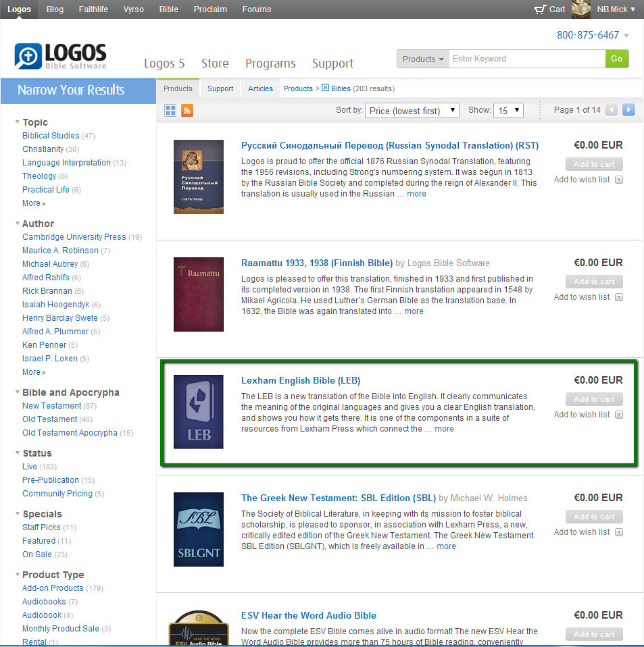Filter by New Testament
644x647 pixels.
51,406
